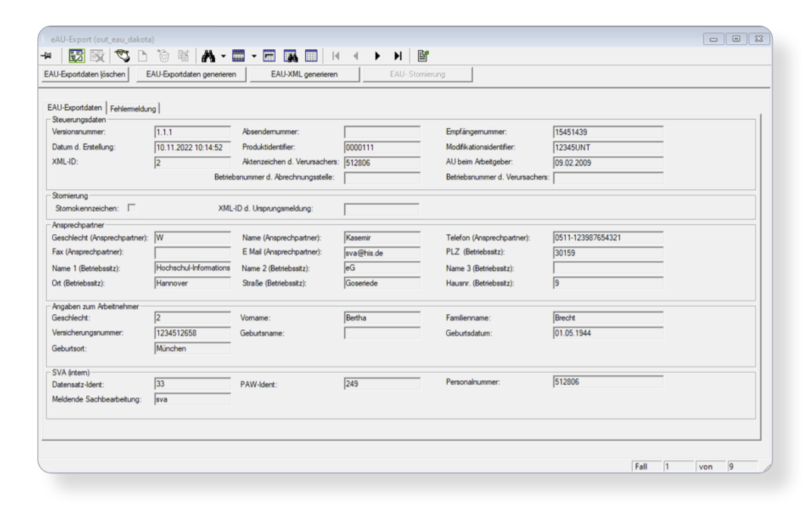Image resolution: width=812 pixels, height=510 pixels.
Task: Click the Produktidentifier field
Action: 382,147
